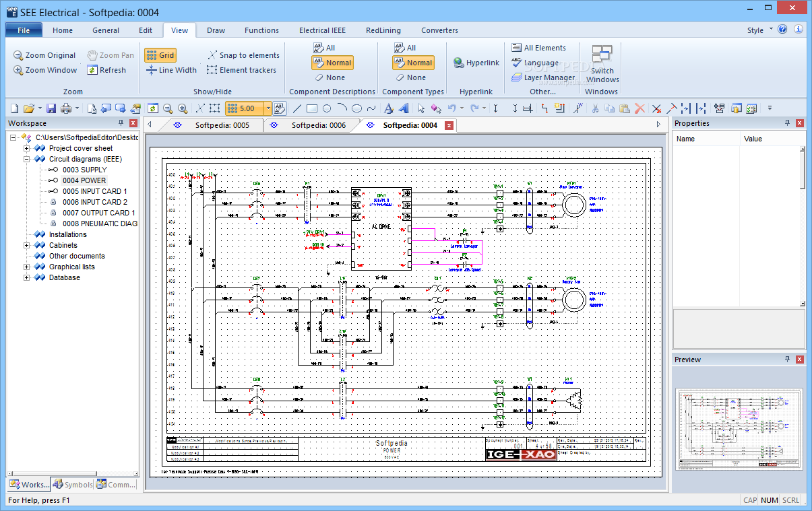
Task: Click the refresh view toolbar icon
Action: click(153, 108)
